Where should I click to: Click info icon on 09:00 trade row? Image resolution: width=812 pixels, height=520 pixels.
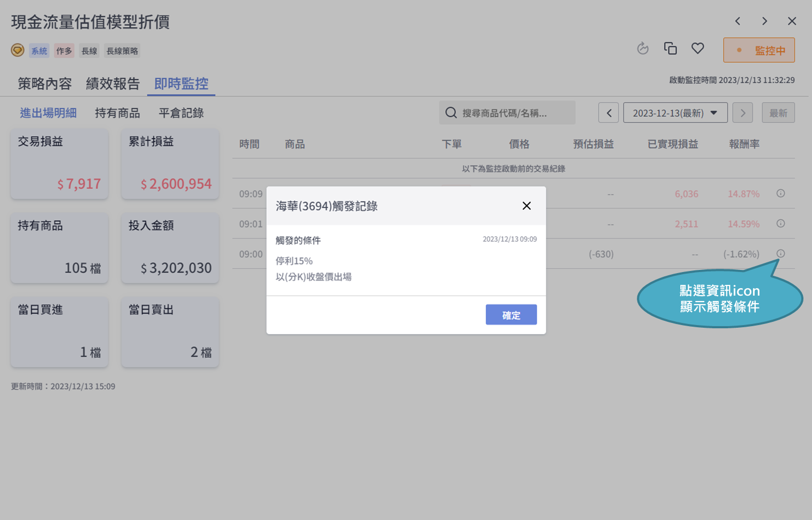click(780, 253)
